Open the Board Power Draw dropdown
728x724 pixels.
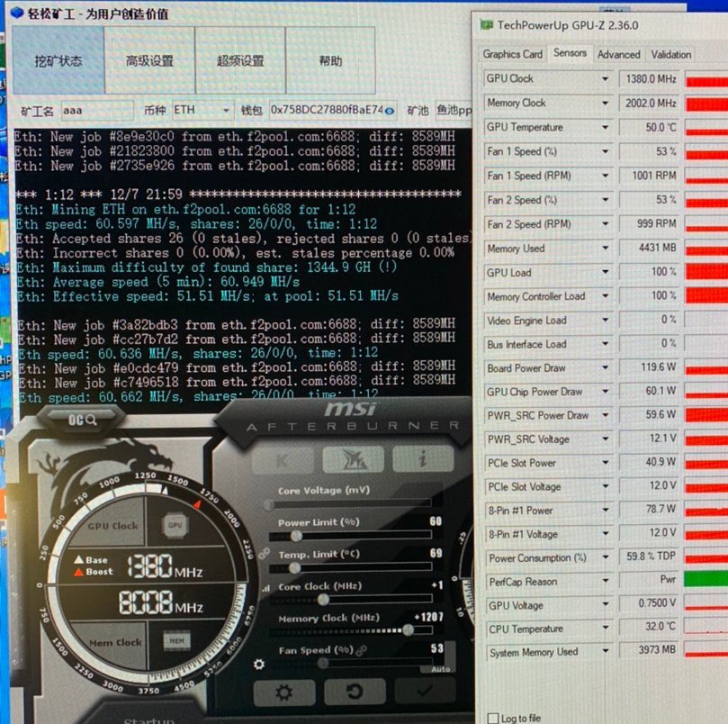[x=605, y=367]
